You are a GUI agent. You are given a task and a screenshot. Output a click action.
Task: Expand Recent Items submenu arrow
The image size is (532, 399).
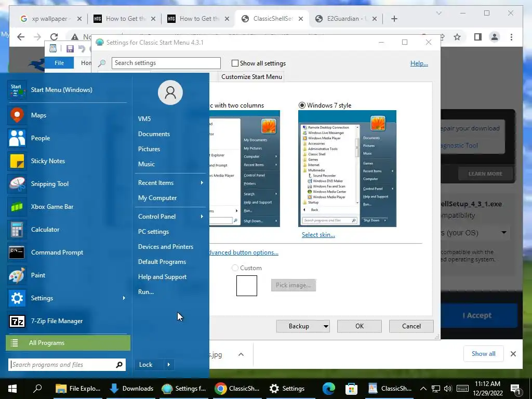point(202,183)
